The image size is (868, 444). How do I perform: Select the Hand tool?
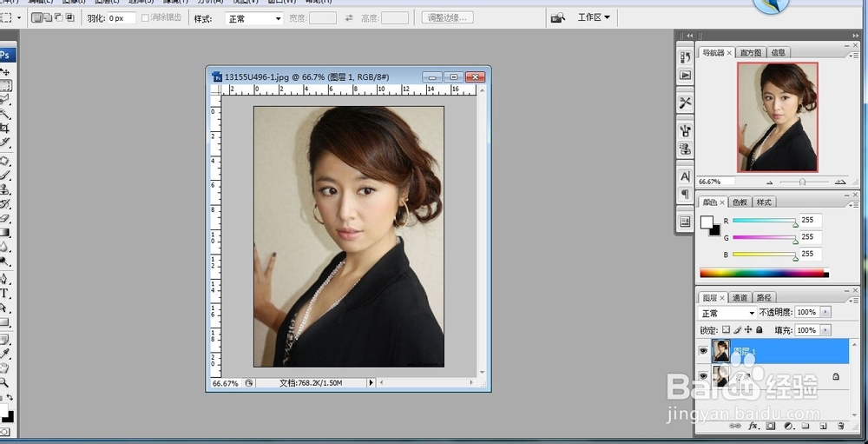[x=4, y=368]
